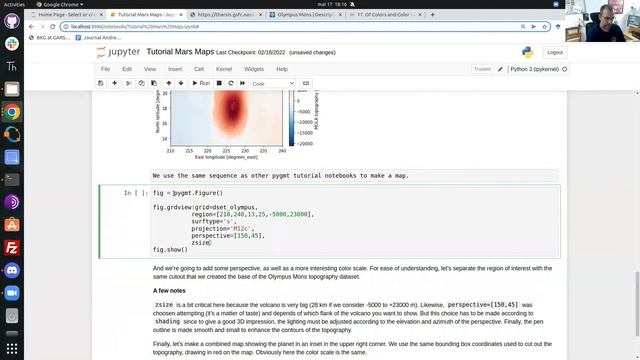Open the Terminal from the dock
This screenshot has height=360, width=640.
(12, 180)
